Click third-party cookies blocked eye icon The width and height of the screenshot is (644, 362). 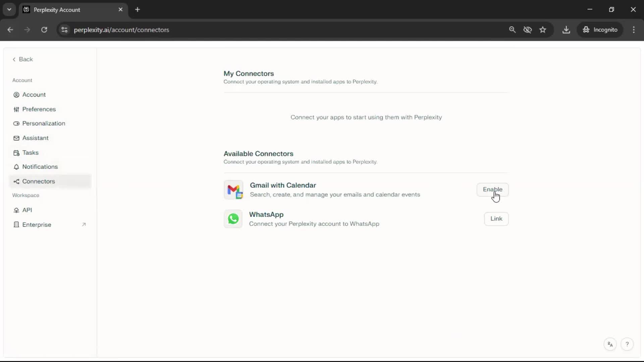click(x=528, y=30)
